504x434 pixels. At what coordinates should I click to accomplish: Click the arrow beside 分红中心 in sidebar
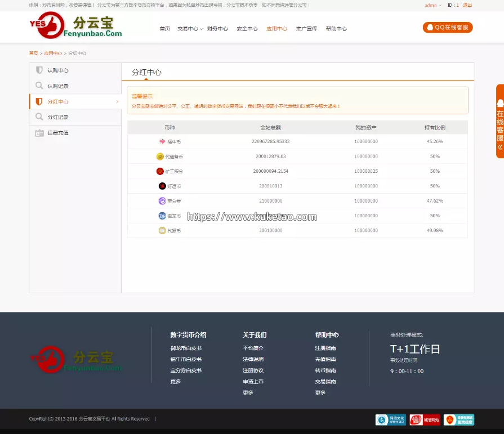click(x=117, y=102)
